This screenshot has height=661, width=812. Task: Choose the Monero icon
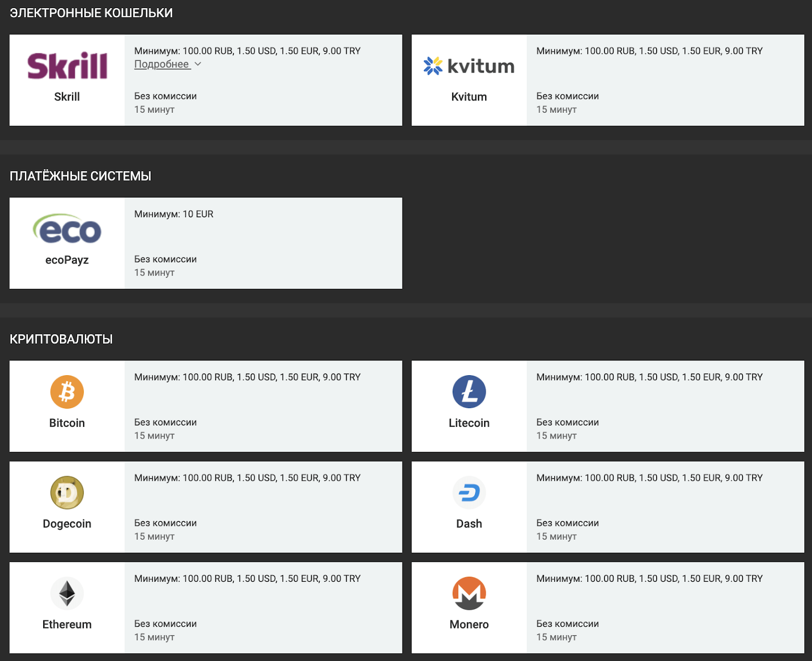point(469,593)
